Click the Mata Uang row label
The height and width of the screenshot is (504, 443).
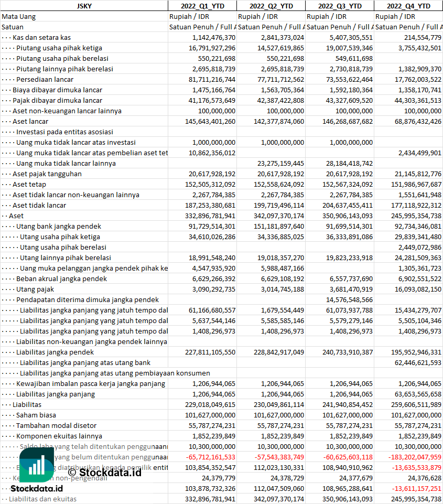pyautogui.click(x=19, y=16)
